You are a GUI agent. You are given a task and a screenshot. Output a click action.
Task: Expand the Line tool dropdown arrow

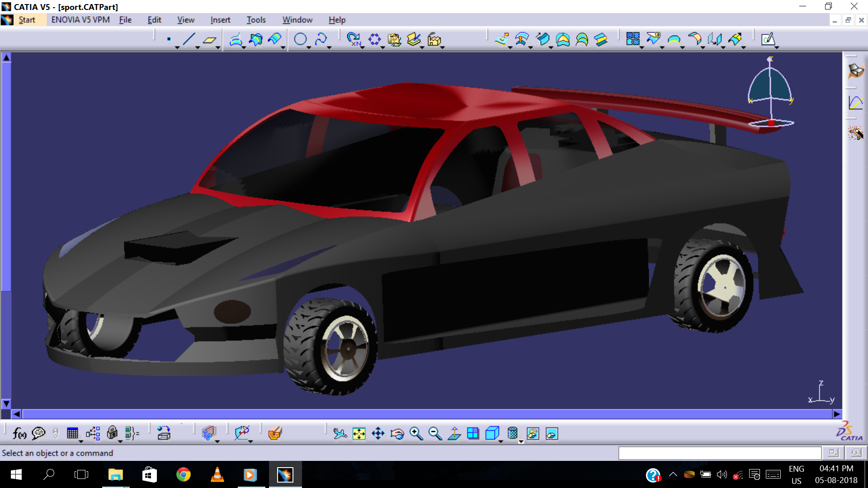[x=198, y=47]
